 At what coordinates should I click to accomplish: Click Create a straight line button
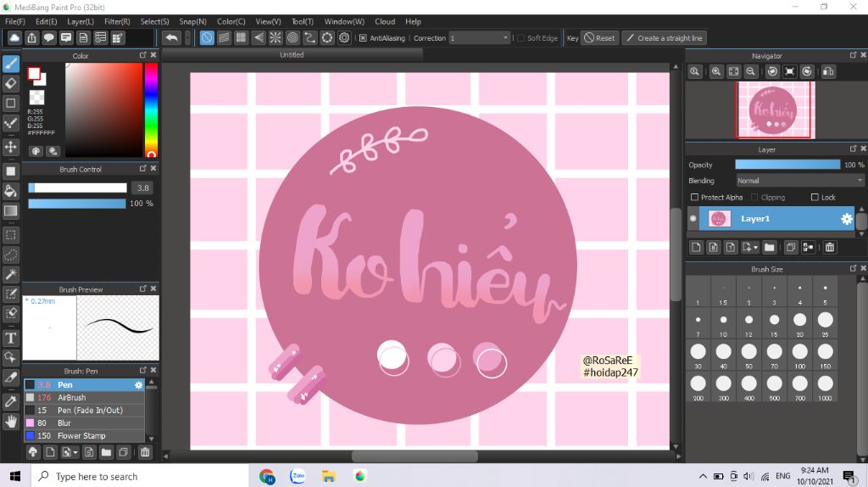[665, 38]
